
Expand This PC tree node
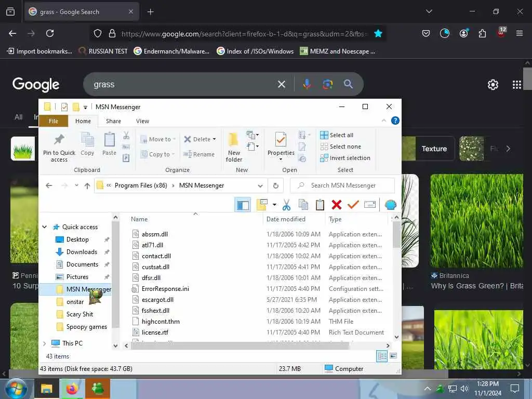45,343
